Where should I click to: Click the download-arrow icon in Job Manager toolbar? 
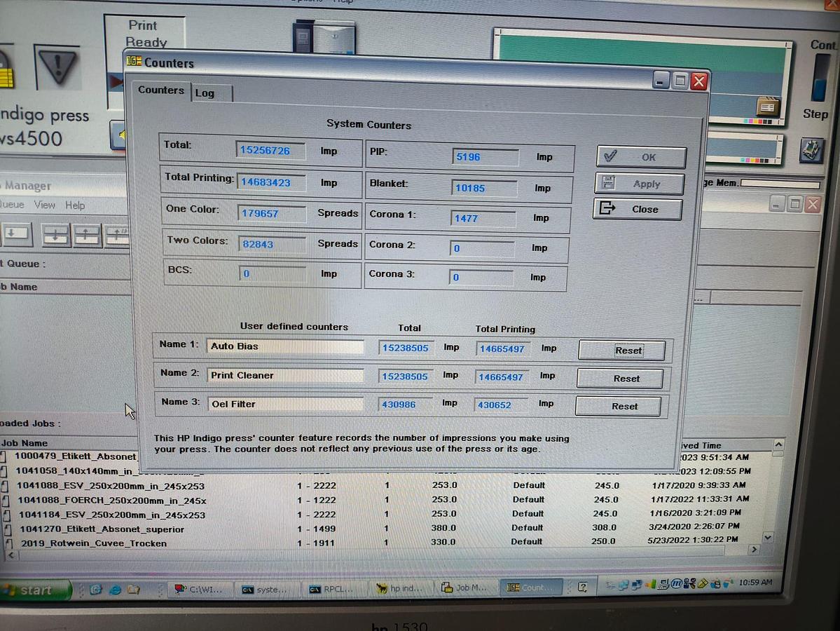[x=17, y=233]
